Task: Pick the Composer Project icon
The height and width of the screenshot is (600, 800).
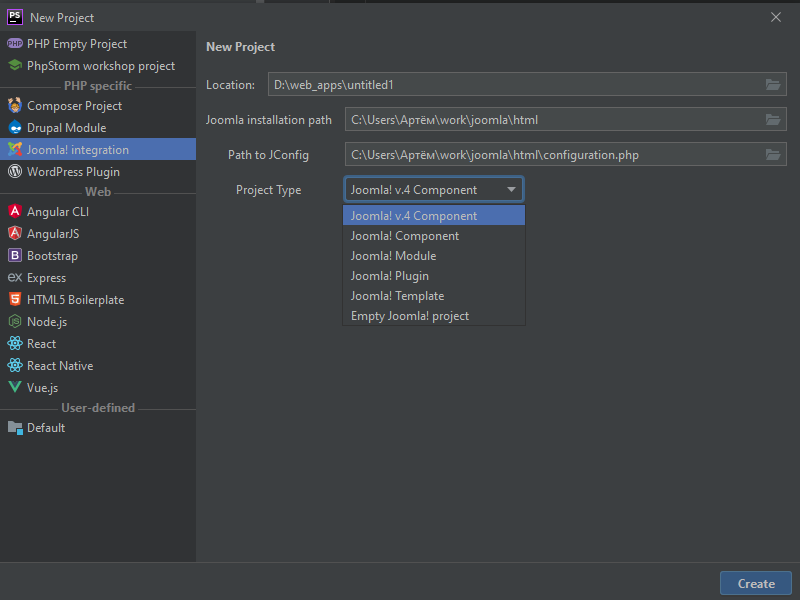Action: [x=15, y=106]
